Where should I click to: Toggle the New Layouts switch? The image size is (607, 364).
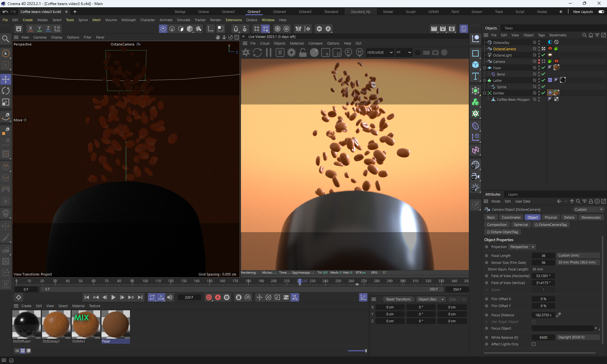601,12
